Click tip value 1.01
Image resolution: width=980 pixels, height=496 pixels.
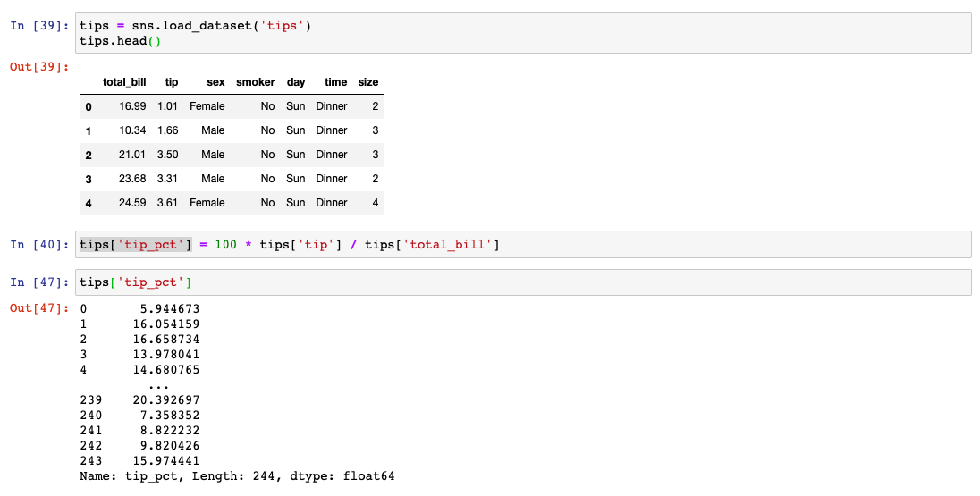pos(167,106)
